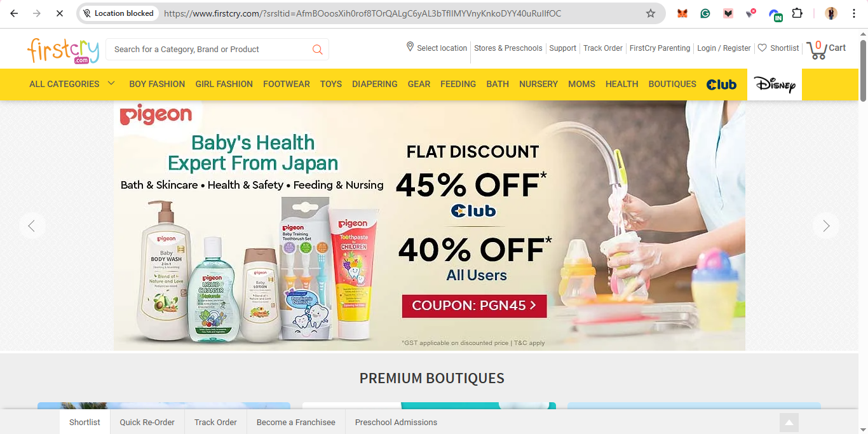The height and width of the screenshot is (434, 868).
Task: Click the back-to-top arrow button
Action: coord(789,423)
